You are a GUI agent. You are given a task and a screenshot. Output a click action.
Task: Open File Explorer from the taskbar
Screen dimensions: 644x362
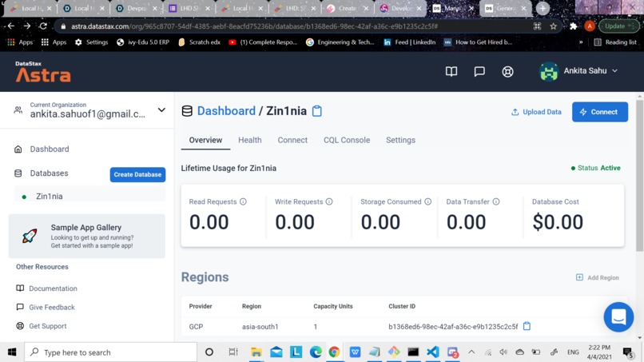click(256, 352)
